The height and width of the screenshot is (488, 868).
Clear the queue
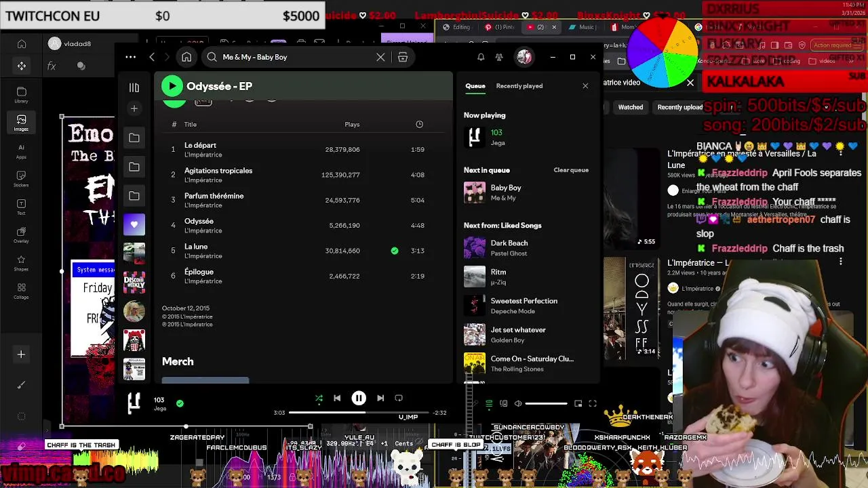point(571,170)
